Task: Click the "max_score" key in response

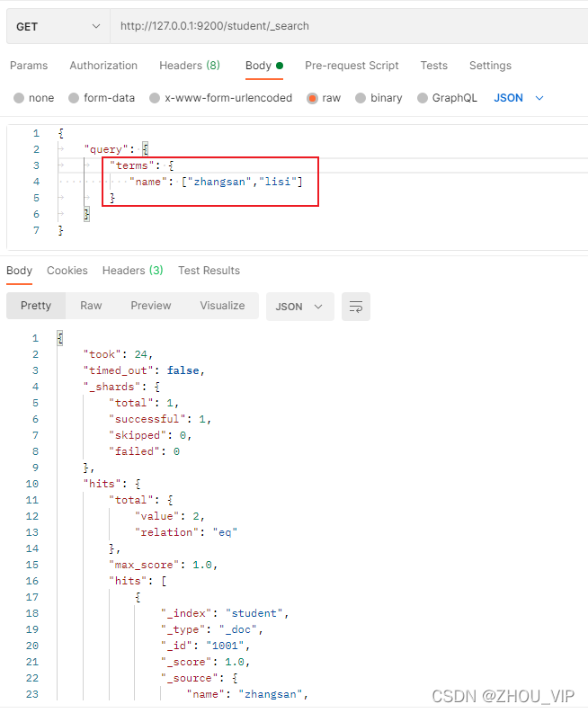Action: click(144, 565)
